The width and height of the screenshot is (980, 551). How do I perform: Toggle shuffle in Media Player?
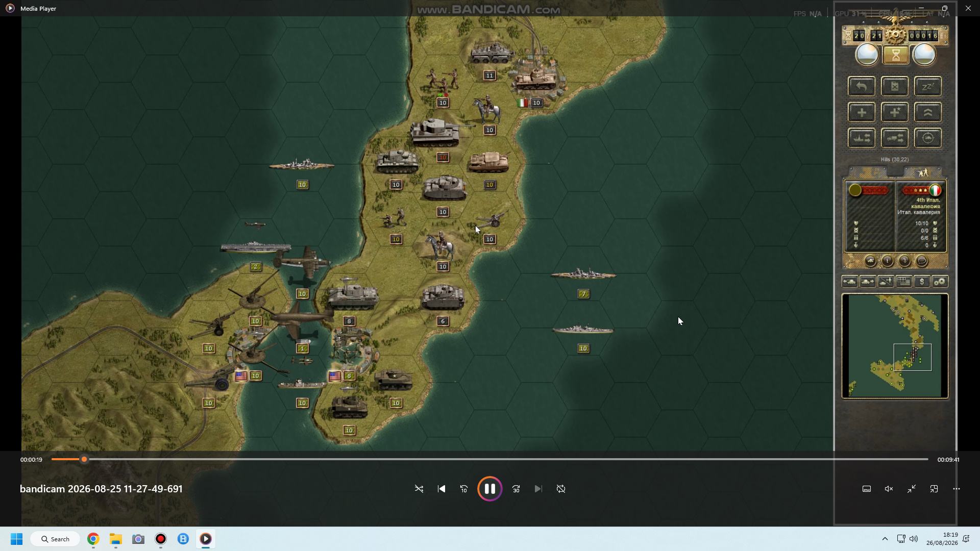(x=419, y=489)
